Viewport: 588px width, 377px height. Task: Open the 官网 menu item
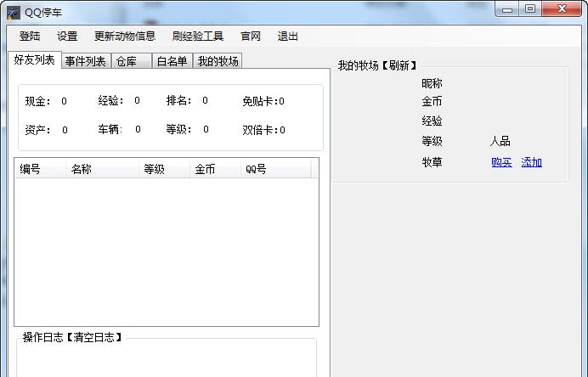[x=251, y=37]
